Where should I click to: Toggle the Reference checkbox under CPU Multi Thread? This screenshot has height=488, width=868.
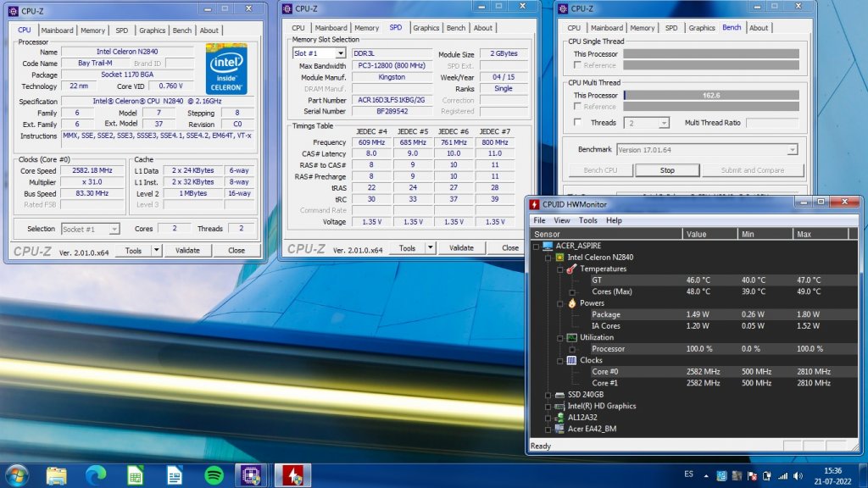(577, 106)
